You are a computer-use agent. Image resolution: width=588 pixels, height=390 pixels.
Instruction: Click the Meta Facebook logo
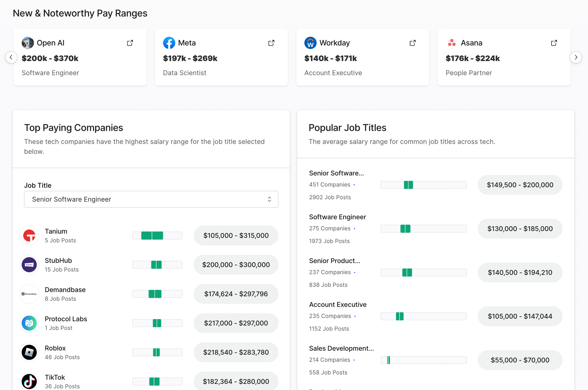click(x=169, y=43)
